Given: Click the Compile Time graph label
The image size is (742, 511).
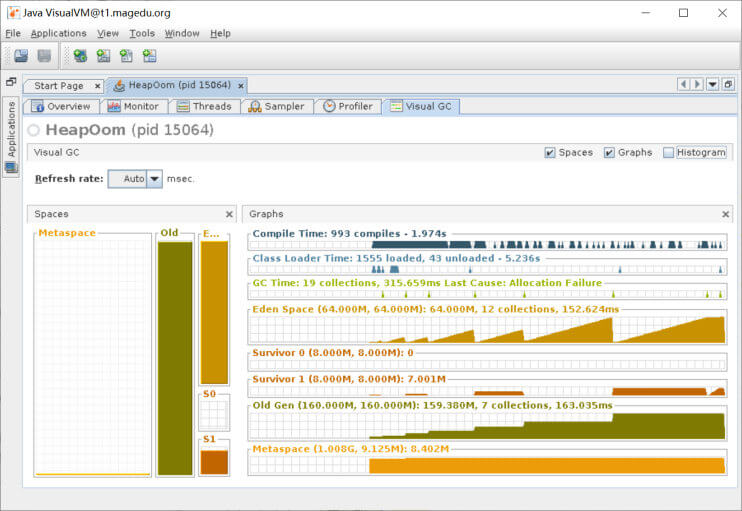Looking at the screenshot, I should point(349,234).
